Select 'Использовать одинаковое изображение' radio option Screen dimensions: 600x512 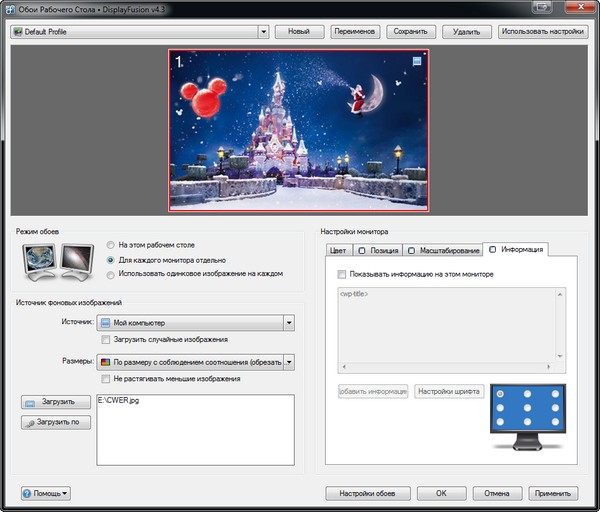[x=111, y=273]
